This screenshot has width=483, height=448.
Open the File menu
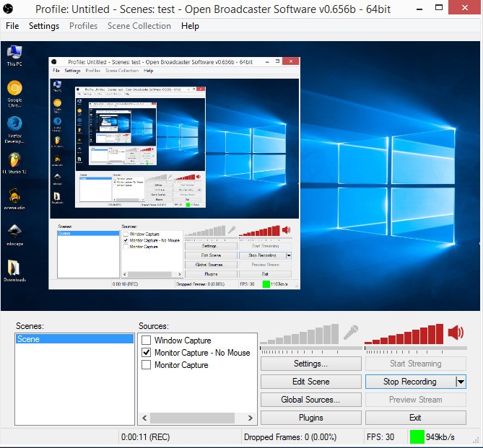pyautogui.click(x=12, y=26)
